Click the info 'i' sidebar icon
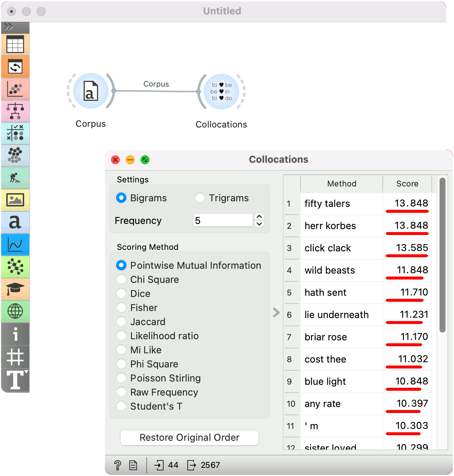Screen dimensions: 454x476 (15, 334)
